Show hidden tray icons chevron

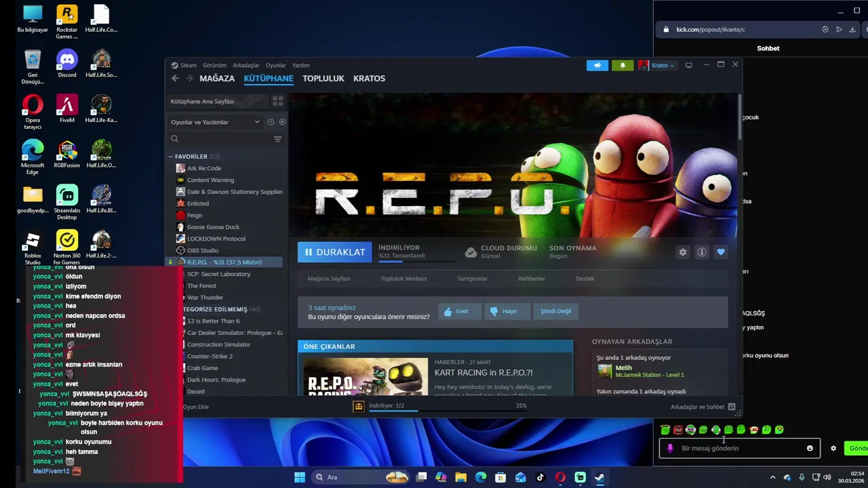pyautogui.click(x=772, y=477)
